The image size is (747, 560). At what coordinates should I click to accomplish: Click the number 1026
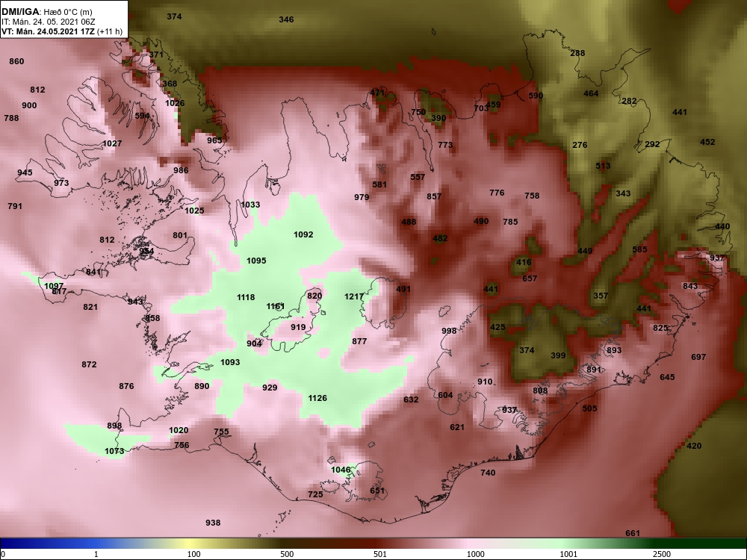pyautogui.click(x=175, y=103)
